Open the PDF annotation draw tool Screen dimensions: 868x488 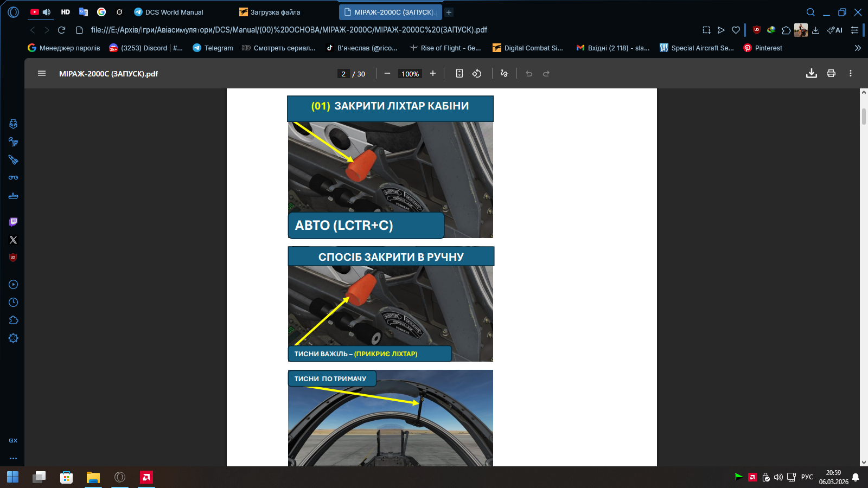click(504, 74)
